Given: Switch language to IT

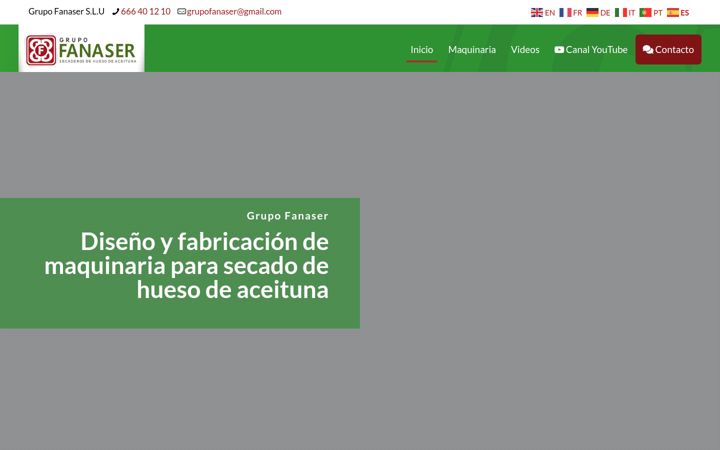Looking at the screenshot, I should pyautogui.click(x=632, y=13).
